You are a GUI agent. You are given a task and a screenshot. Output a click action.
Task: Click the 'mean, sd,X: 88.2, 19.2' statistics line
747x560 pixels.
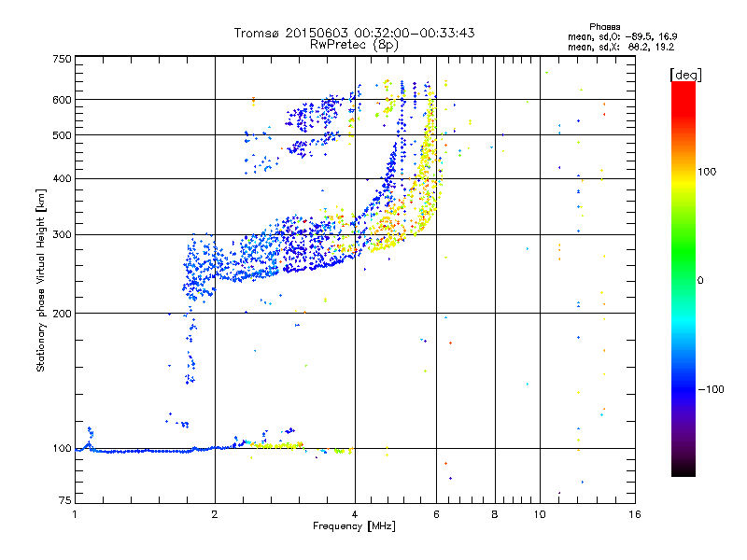621,47
